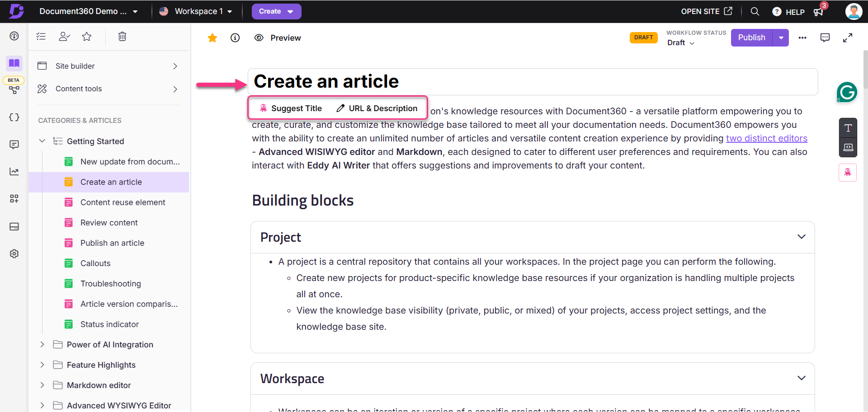868x412 pixels.
Task: Click the article title field 'Create an article'
Action: [533, 82]
